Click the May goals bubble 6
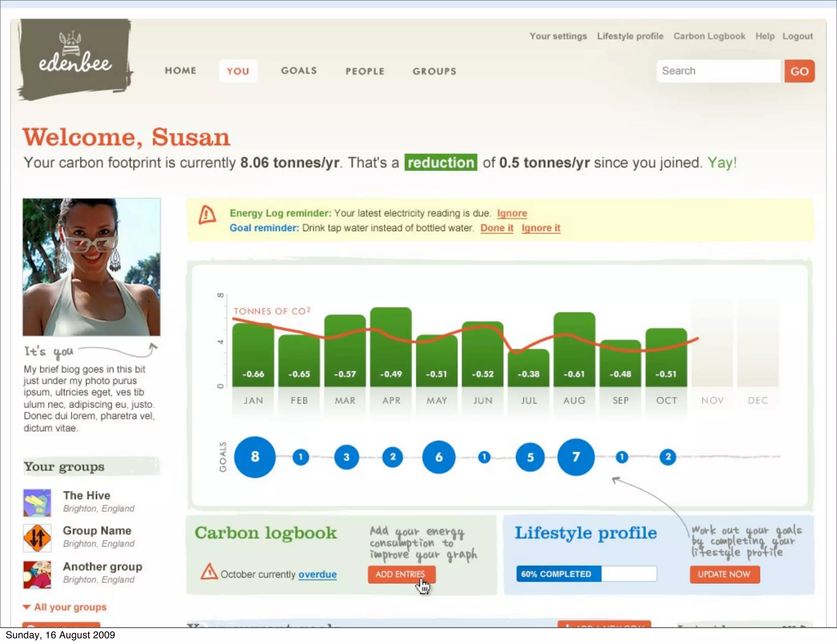Viewport: 837px width, 644px height. pyautogui.click(x=439, y=457)
